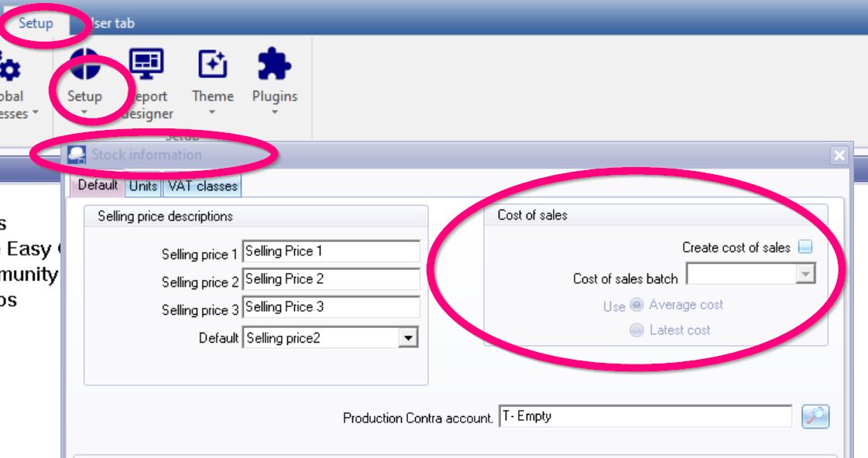Switch to the VAT classes tab

pos(201,186)
